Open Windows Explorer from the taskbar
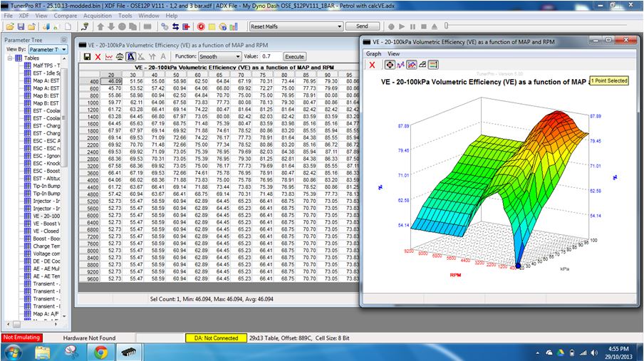The width and height of the screenshot is (644, 361). tap(42, 352)
